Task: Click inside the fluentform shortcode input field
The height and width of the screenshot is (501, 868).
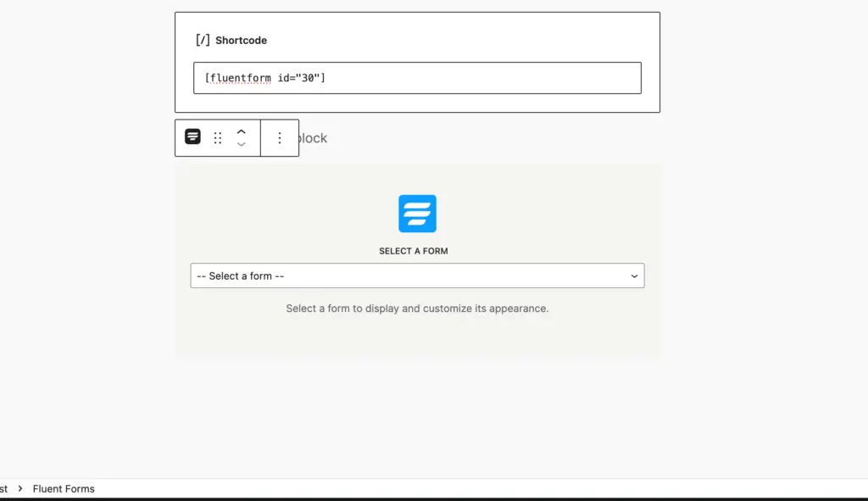Action: coord(417,77)
